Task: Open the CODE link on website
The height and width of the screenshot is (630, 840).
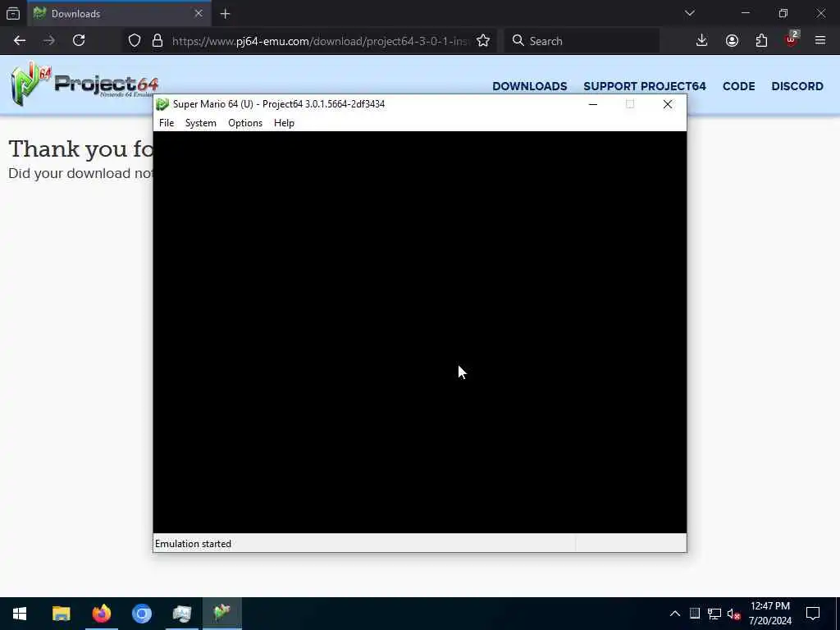Action: (738, 86)
